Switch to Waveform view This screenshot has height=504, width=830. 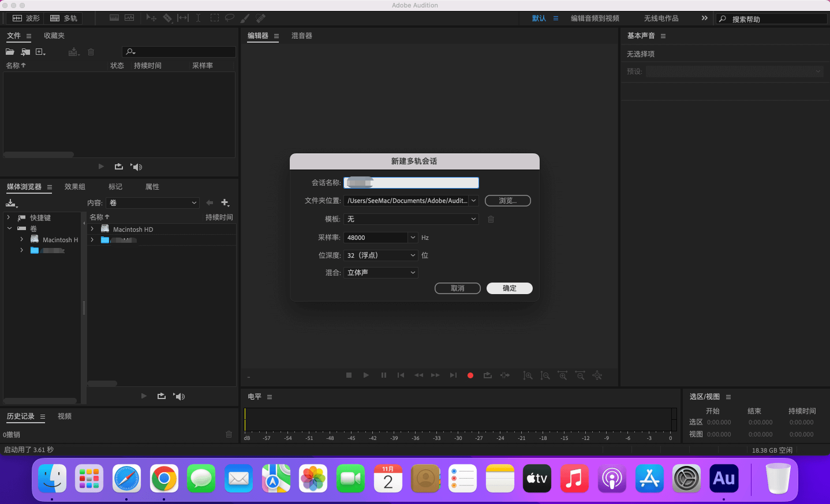pyautogui.click(x=27, y=18)
